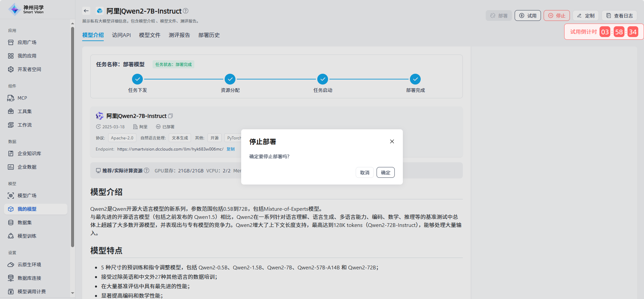Open 模型广场 in the sidebar
Viewport: 644px width, 299px height.
pos(27,196)
